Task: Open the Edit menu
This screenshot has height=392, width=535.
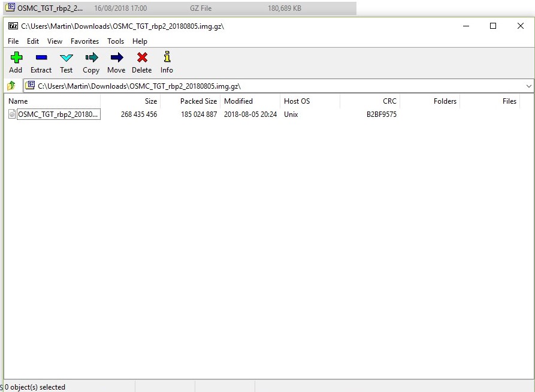Action: click(33, 41)
